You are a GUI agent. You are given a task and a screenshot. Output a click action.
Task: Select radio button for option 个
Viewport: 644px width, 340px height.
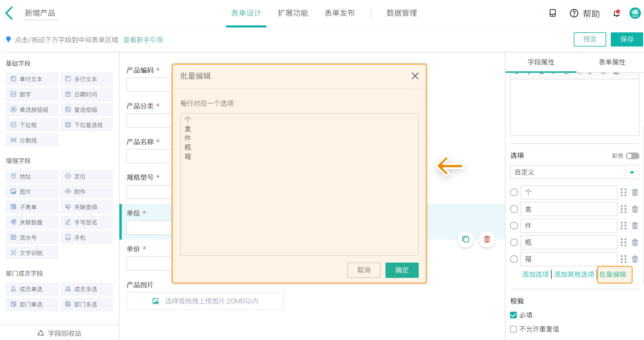click(x=514, y=192)
